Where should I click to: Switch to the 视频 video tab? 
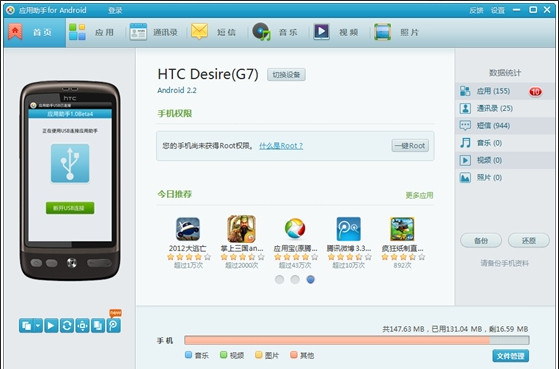(336, 32)
